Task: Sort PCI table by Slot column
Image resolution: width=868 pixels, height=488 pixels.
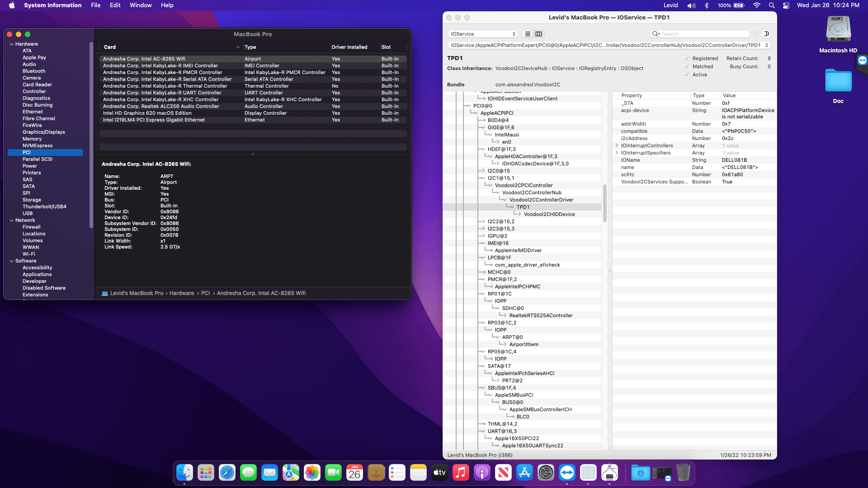Action: click(x=393, y=47)
